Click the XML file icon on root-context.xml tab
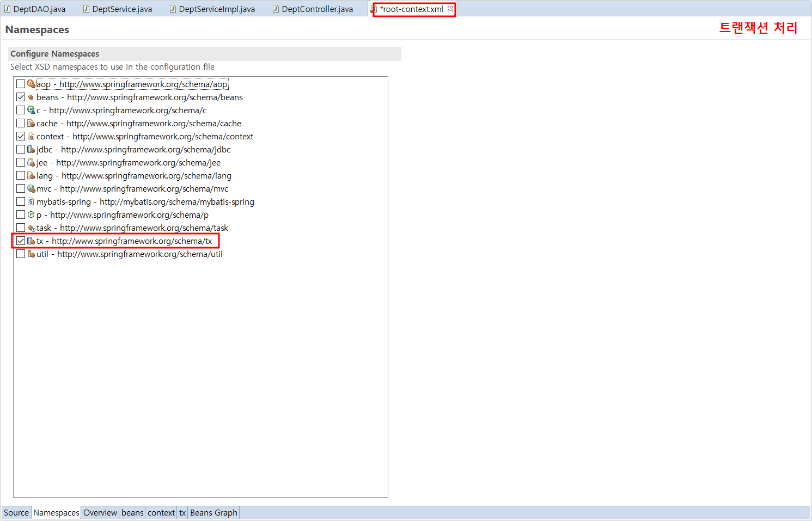This screenshot has height=521, width=812. (x=374, y=9)
